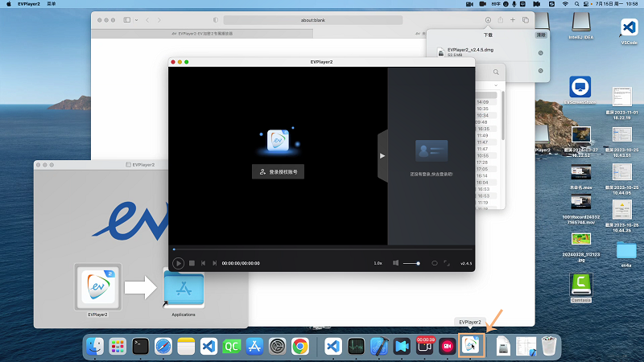
Task: Open the Safari downloads dropdown icon
Action: pyautogui.click(x=488, y=19)
